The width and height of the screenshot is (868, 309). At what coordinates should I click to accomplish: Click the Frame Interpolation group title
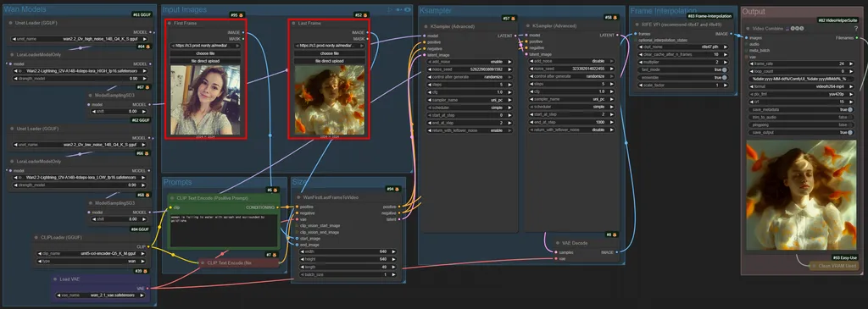tap(664, 10)
